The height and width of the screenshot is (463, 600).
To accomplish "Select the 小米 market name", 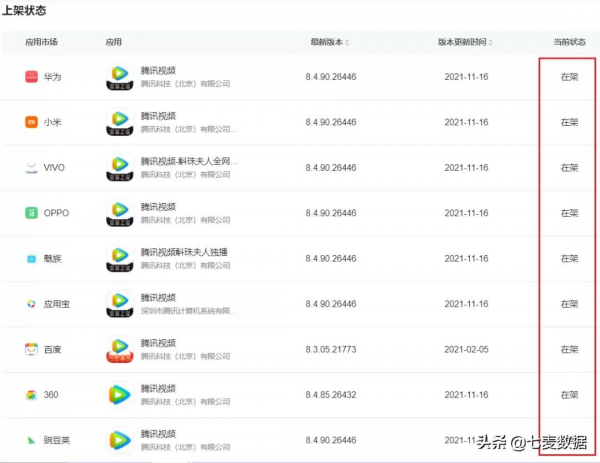I will pos(52,122).
